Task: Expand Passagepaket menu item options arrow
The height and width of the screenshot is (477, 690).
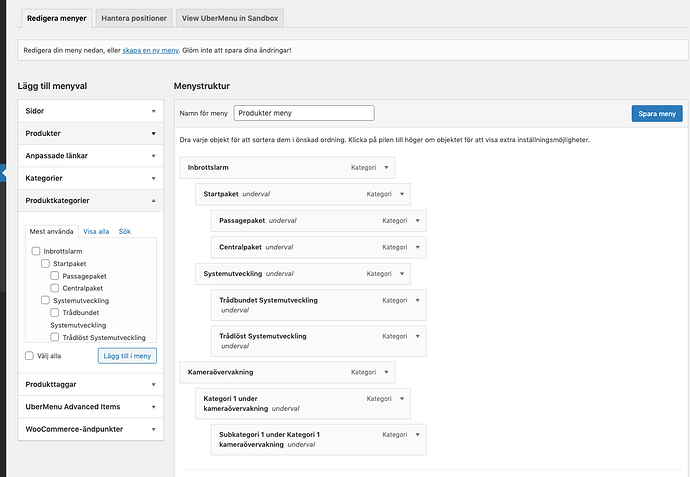Action: 417,220
